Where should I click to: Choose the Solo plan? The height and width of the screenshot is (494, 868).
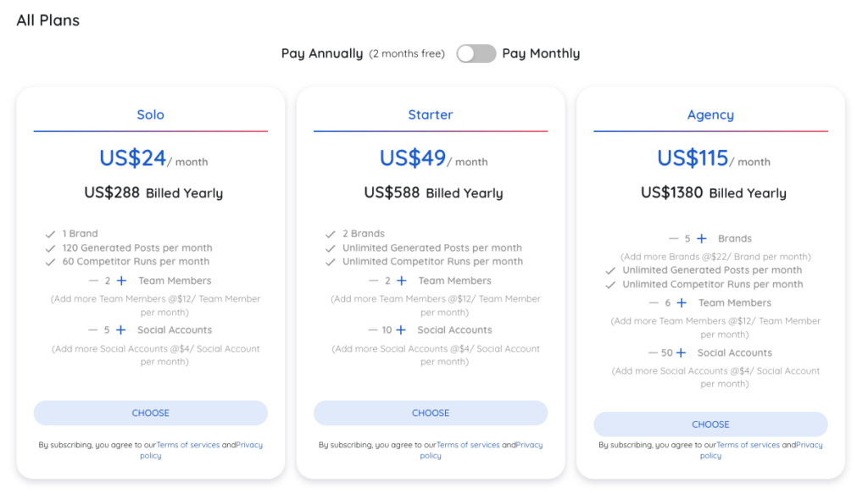151,413
